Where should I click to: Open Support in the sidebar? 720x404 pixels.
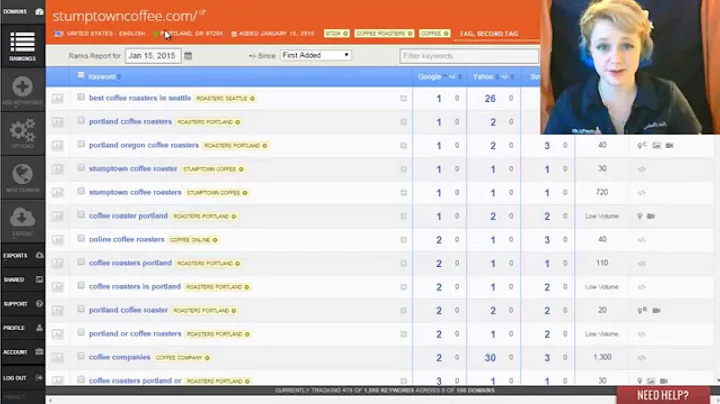pos(22,304)
